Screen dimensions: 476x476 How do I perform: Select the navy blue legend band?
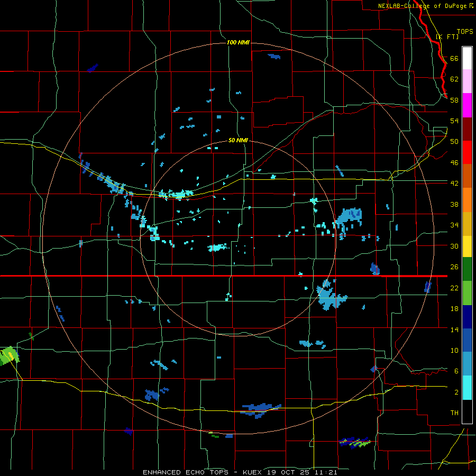click(x=467, y=317)
